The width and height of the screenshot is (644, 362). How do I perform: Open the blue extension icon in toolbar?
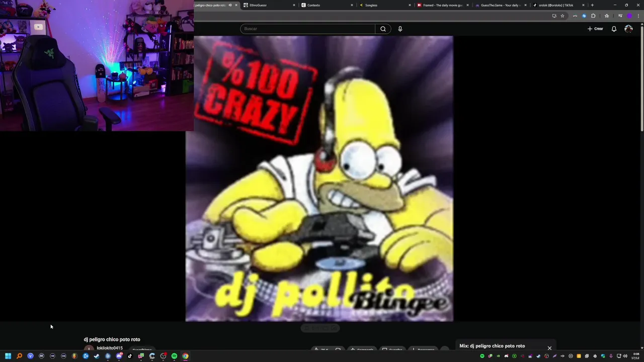click(x=584, y=16)
